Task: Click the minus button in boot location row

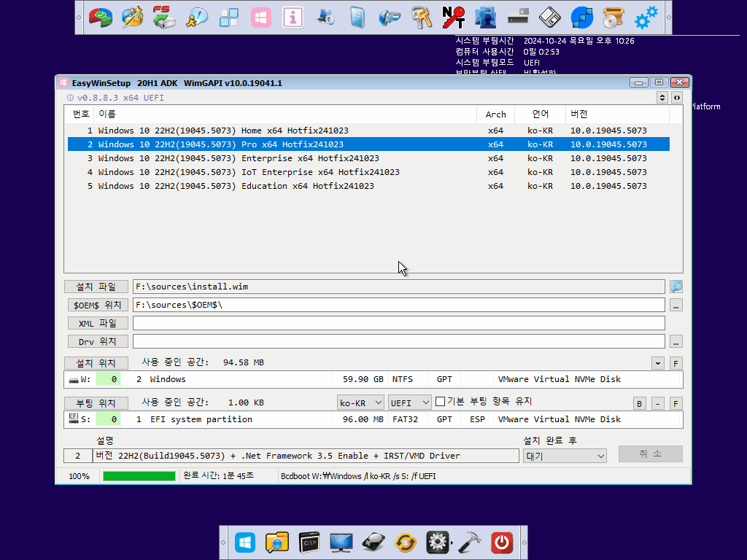Action: pos(657,403)
